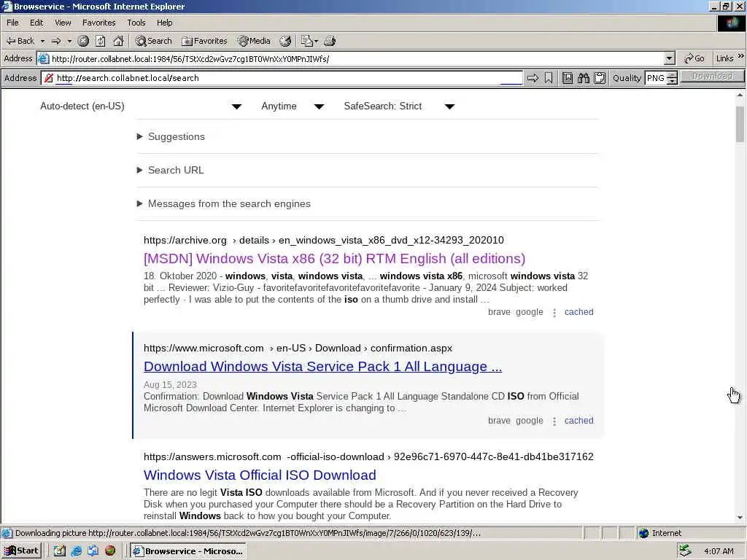Open the Edit menu
Screen dimensions: 747x560
click(x=36, y=23)
